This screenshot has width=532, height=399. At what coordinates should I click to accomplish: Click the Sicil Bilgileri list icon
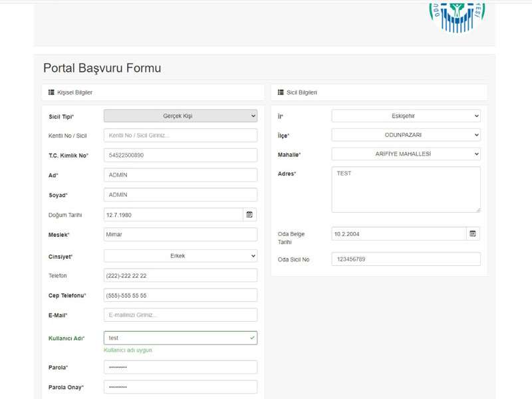281,92
